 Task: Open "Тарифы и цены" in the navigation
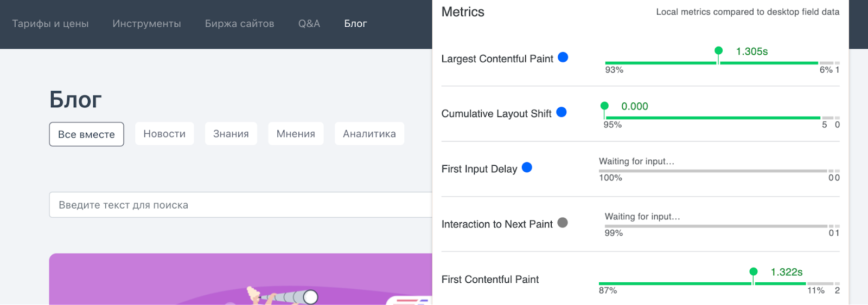[50, 24]
